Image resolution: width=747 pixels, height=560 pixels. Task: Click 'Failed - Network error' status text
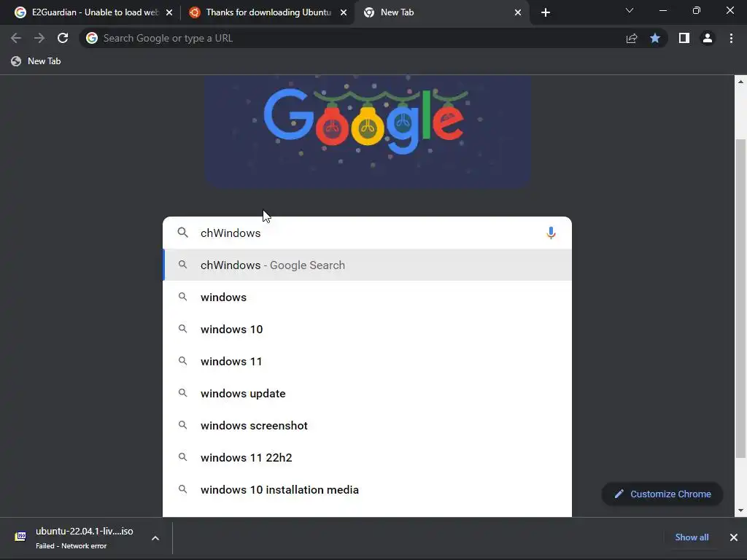coord(71,545)
